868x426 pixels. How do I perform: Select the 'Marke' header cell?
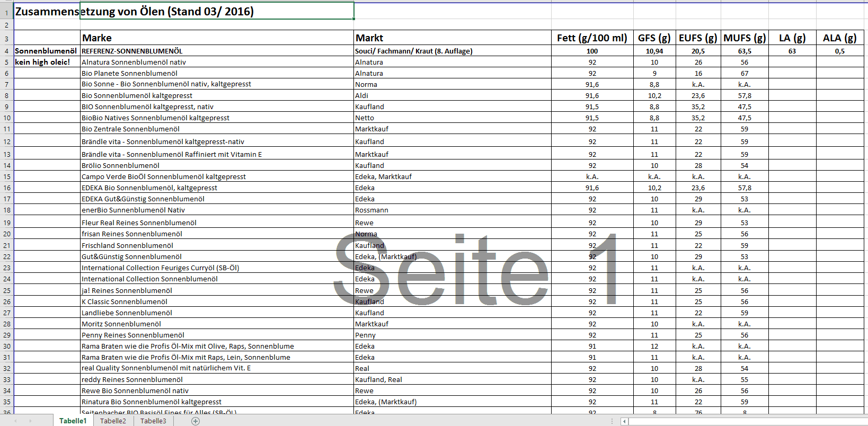click(x=217, y=38)
